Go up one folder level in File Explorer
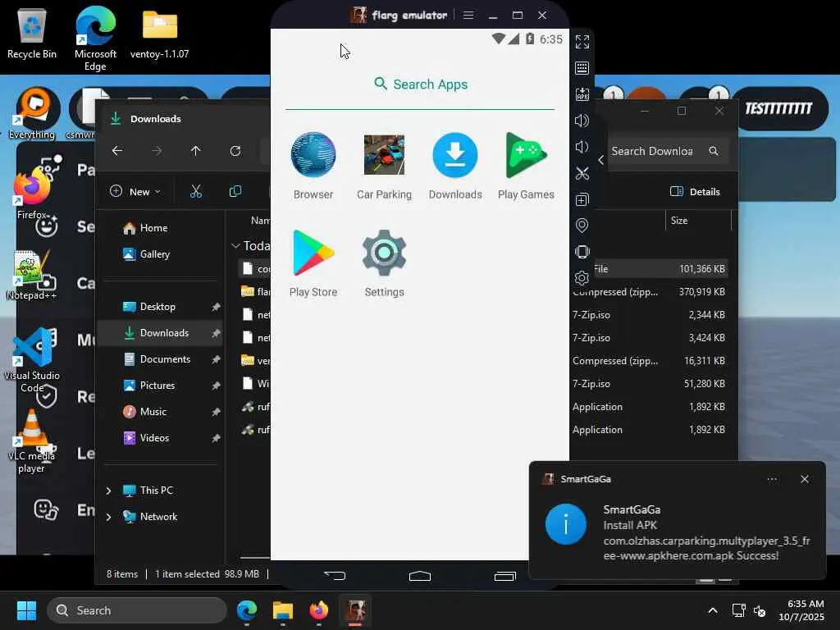The height and width of the screenshot is (630, 840). [195, 151]
